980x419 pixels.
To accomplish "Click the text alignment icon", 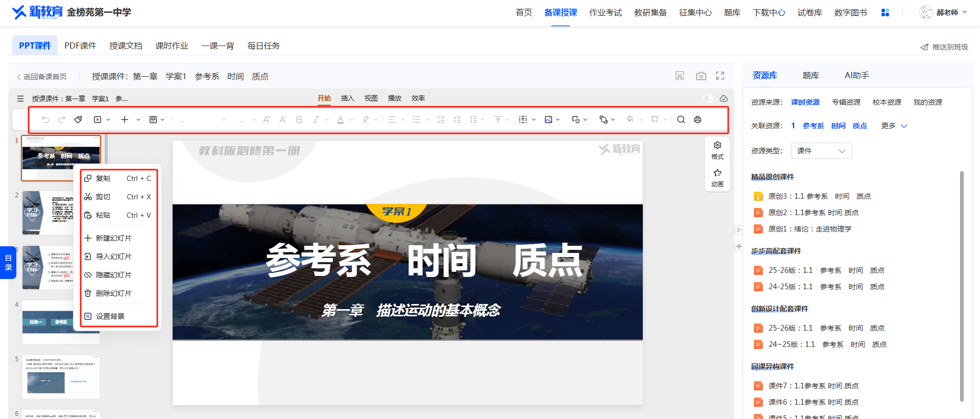I will (392, 120).
